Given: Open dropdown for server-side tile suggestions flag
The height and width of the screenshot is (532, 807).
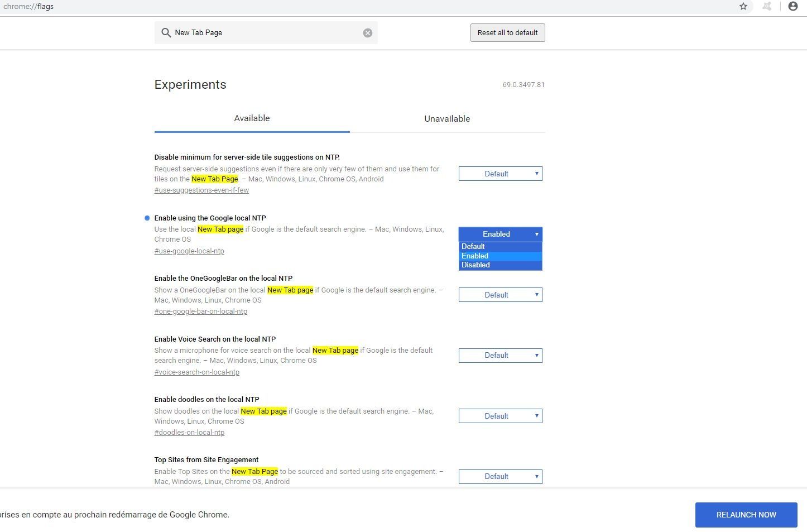Looking at the screenshot, I should (x=500, y=174).
